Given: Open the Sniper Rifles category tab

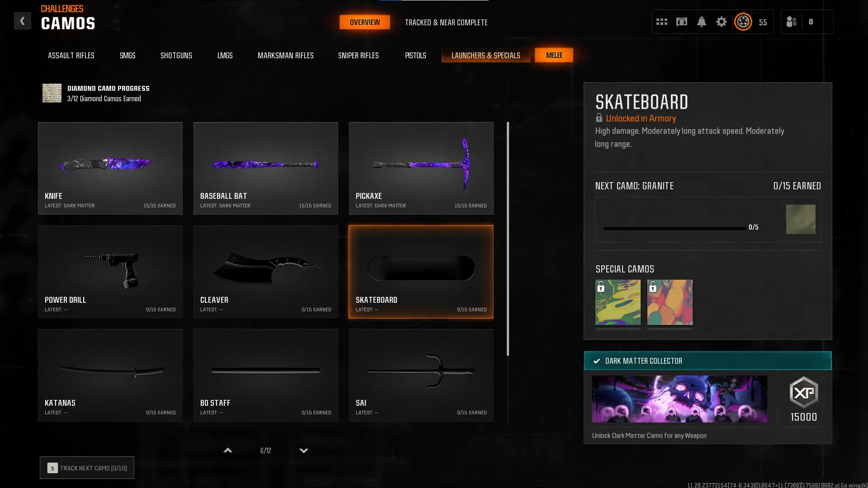Looking at the screenshot, I should [358, 55].
